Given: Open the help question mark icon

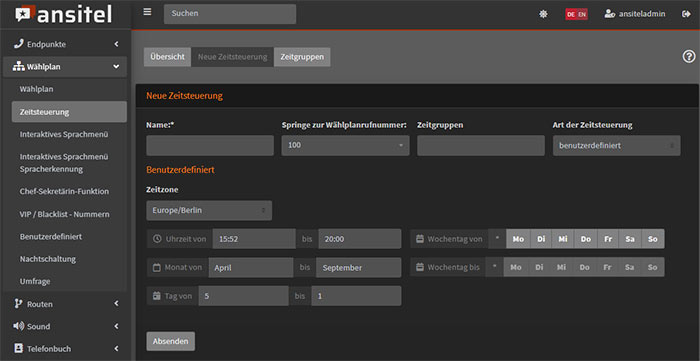Looking at the screenshot, I should [x=689, y=57].
